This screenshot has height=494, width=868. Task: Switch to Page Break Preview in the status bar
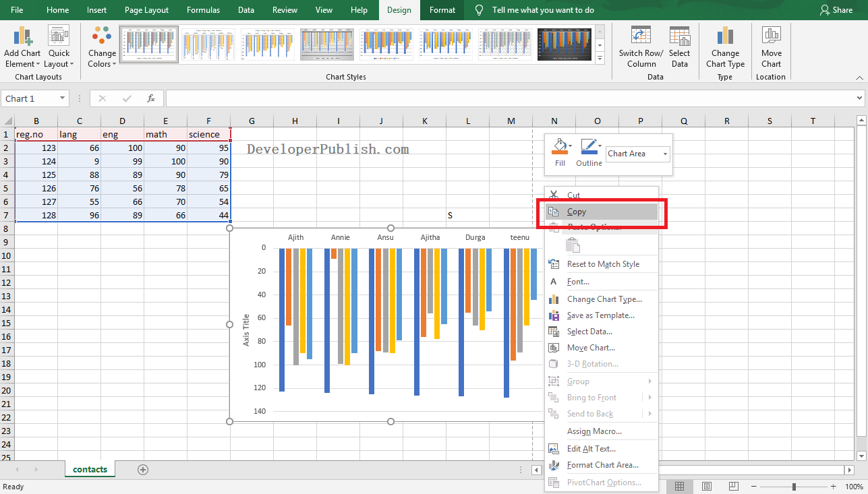click(x=733, y=486)
